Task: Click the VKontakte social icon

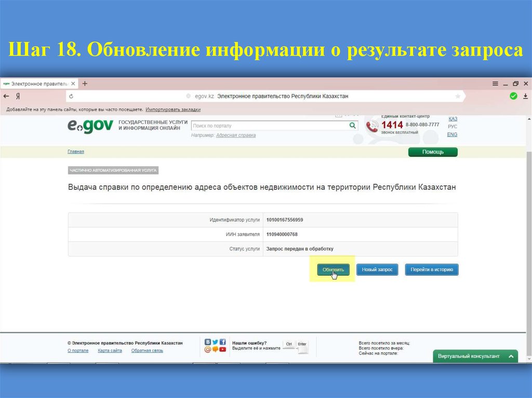Action: 207,341
